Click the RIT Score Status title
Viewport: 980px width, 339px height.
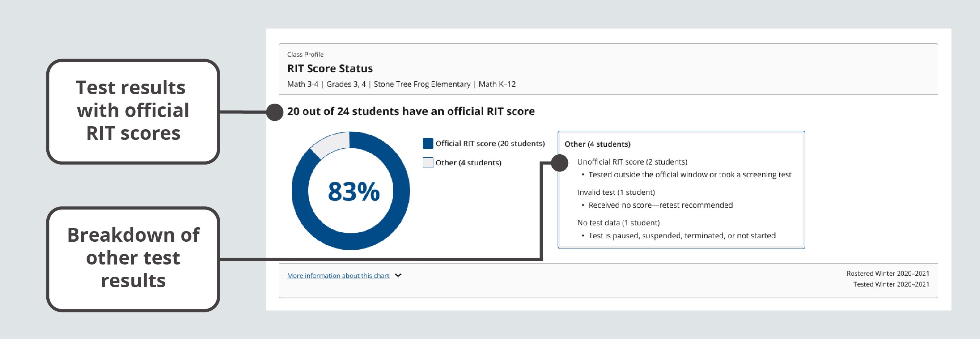click(329, 68)
